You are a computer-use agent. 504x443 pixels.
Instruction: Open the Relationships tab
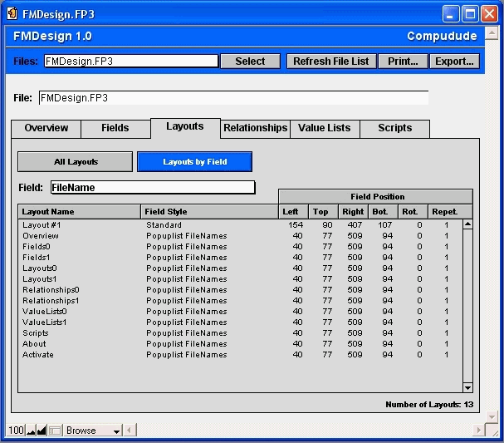(255, 128)
